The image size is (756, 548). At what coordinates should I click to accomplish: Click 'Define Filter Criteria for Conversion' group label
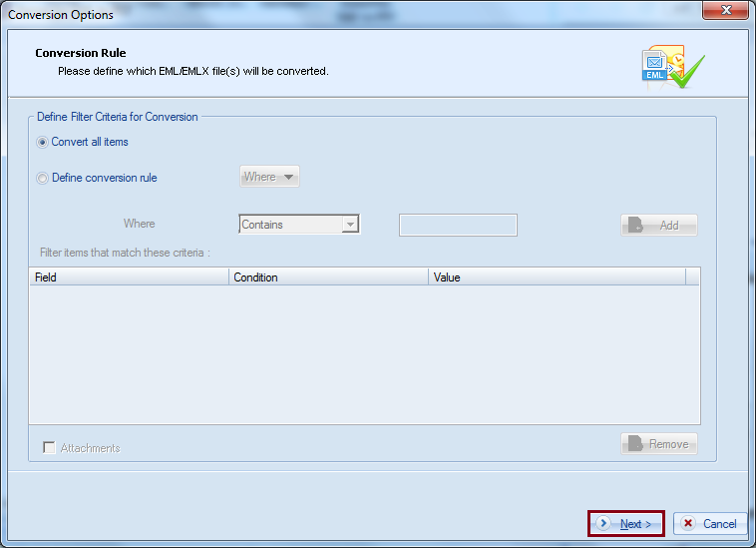point(117,117)
